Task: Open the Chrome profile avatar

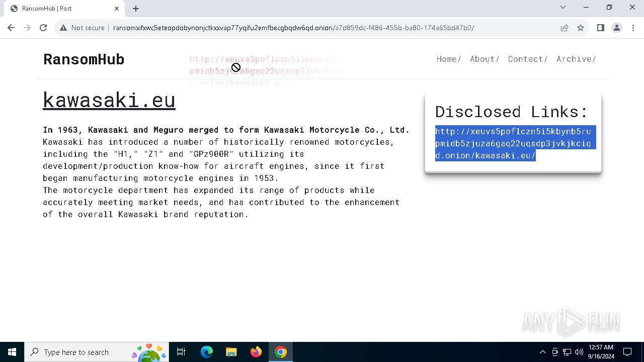Action: point(616,28)
